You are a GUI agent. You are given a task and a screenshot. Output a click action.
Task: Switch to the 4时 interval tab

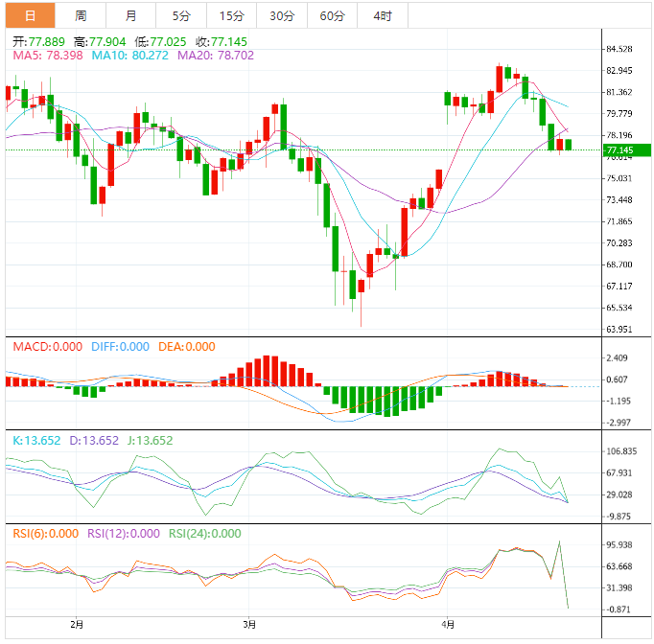click(x=382, y=15)
